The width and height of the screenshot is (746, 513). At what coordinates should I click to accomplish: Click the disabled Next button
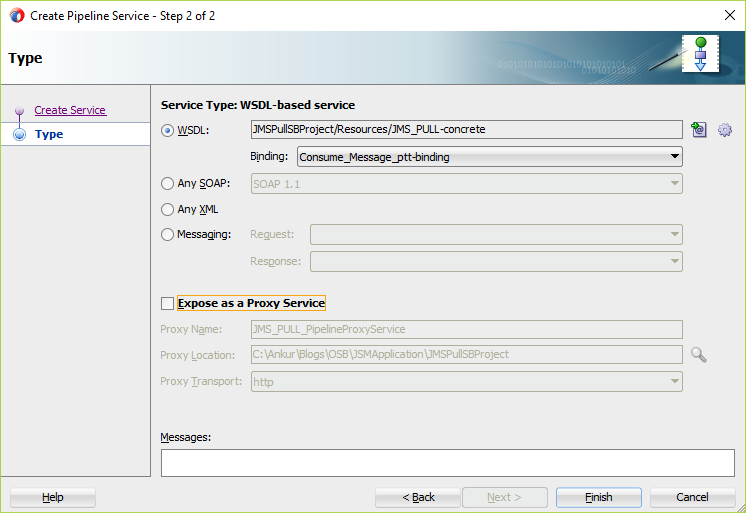coord(505,497)
